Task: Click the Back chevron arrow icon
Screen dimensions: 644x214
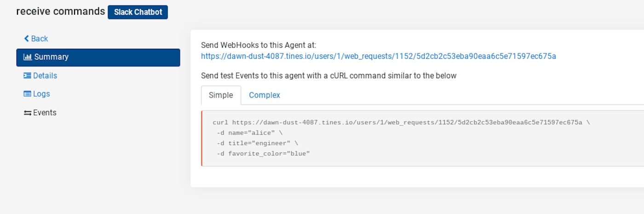Action: 26,39
